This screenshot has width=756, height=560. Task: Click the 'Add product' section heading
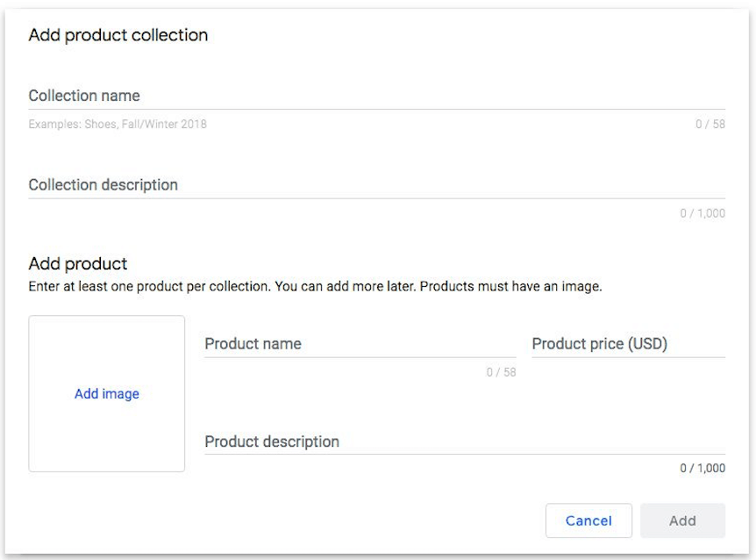coord(78,263)
